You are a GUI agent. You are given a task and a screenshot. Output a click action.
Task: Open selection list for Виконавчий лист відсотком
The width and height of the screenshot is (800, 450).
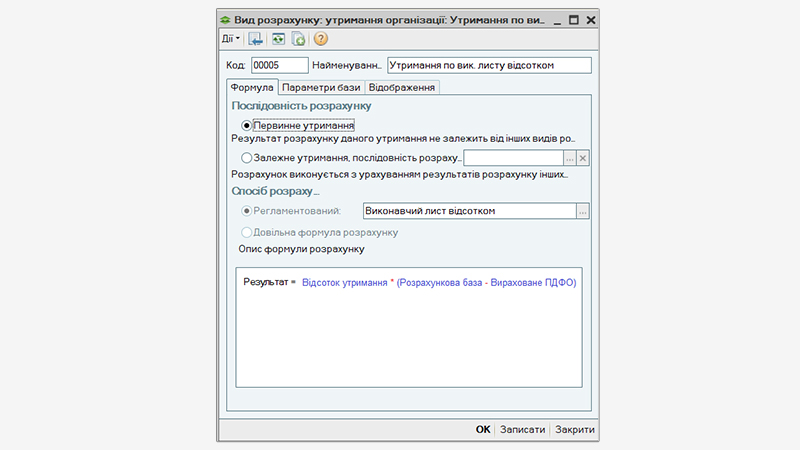click(583, 211)
